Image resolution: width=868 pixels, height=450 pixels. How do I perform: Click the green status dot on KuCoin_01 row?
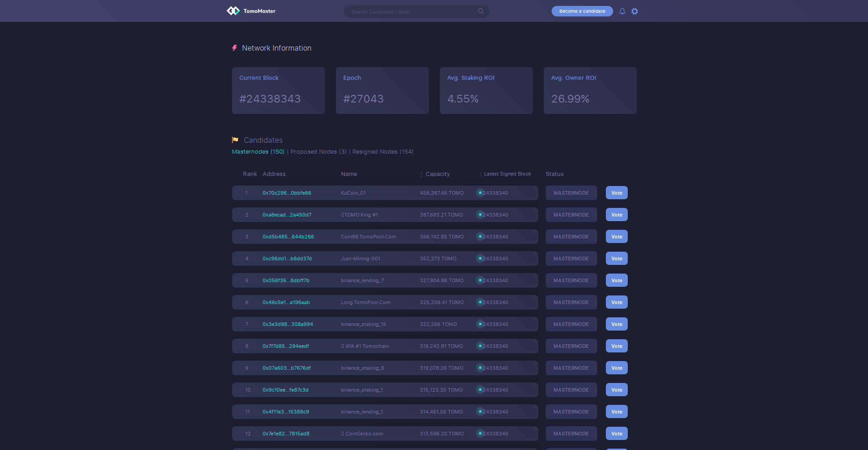(x=479, y=192)
